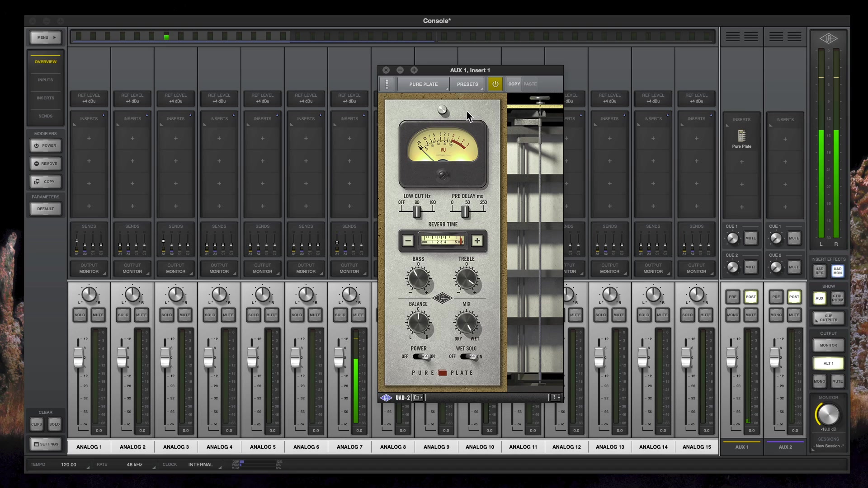Open the plugin toolbar settings icon (vertical dots)
Viewport: 868px width, 488px height.
387,84
